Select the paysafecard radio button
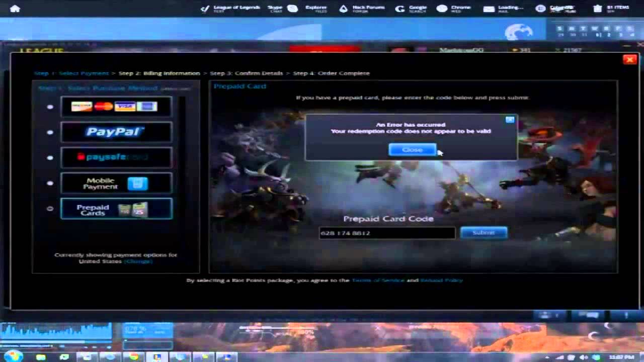Screen dimensions: 644x362 pyautogui.click(x=50, y=158)
